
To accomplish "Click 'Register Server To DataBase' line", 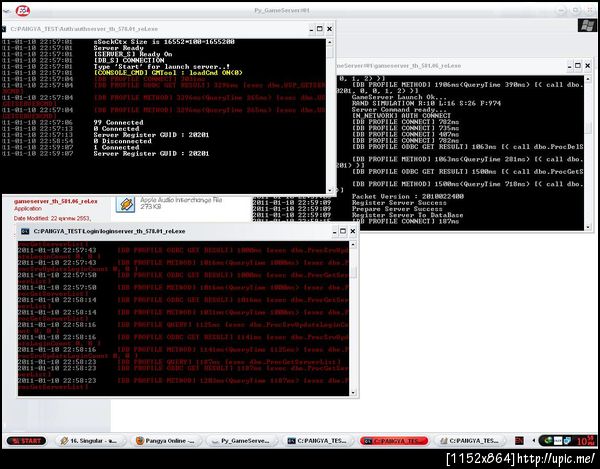I will coord(408,215).
